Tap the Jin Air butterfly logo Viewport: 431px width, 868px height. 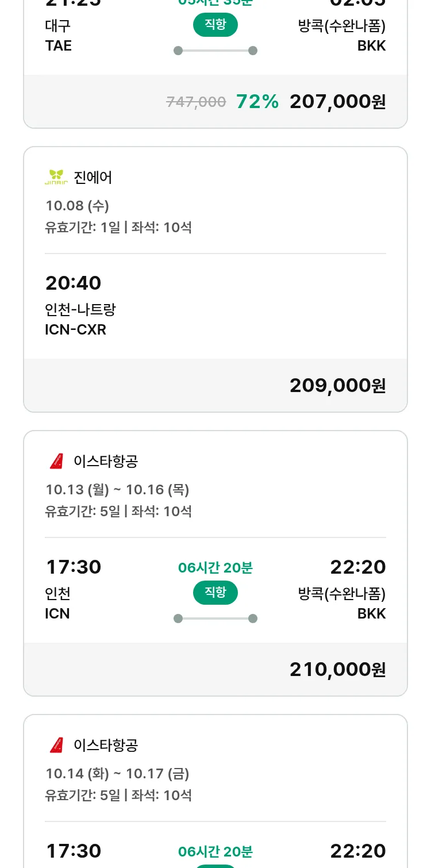click(x=56, y=177)
